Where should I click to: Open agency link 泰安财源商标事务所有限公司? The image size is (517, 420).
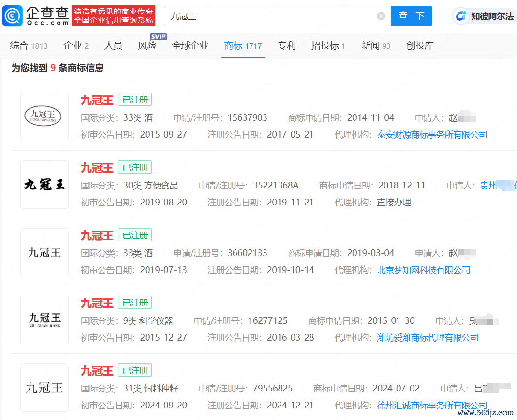click(x=432, y=135)
